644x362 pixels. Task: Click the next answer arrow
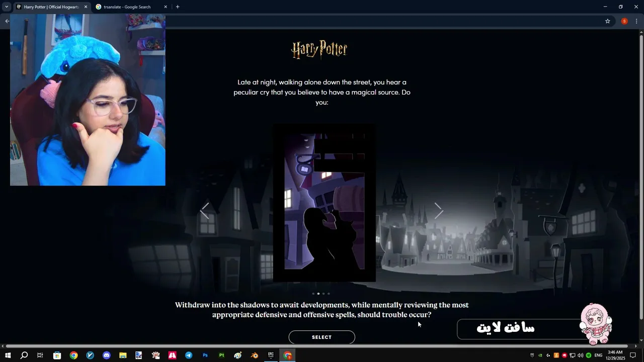pos(439,211)
